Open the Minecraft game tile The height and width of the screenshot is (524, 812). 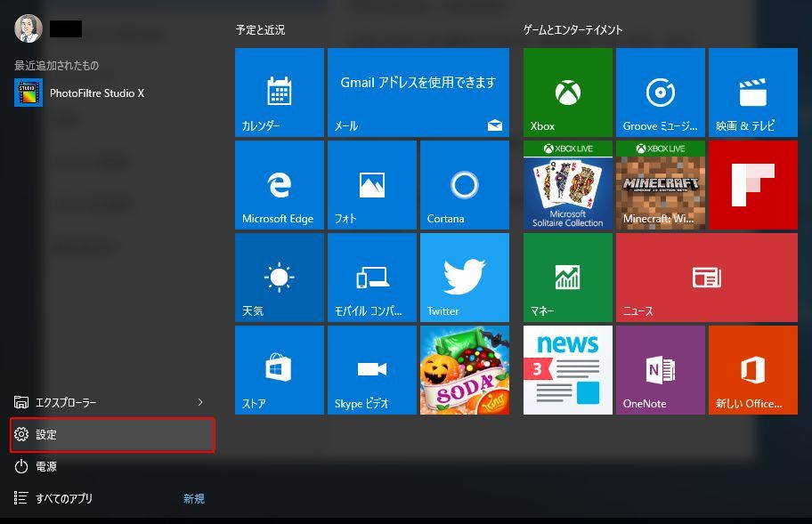point(660,185)
